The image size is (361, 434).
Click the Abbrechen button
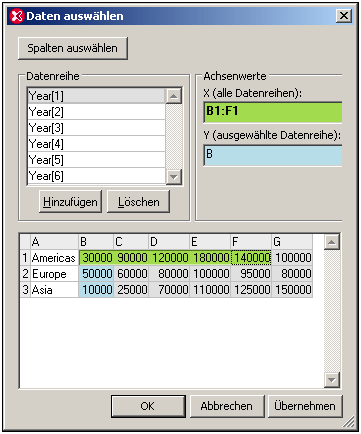click(x=227, y=406)
